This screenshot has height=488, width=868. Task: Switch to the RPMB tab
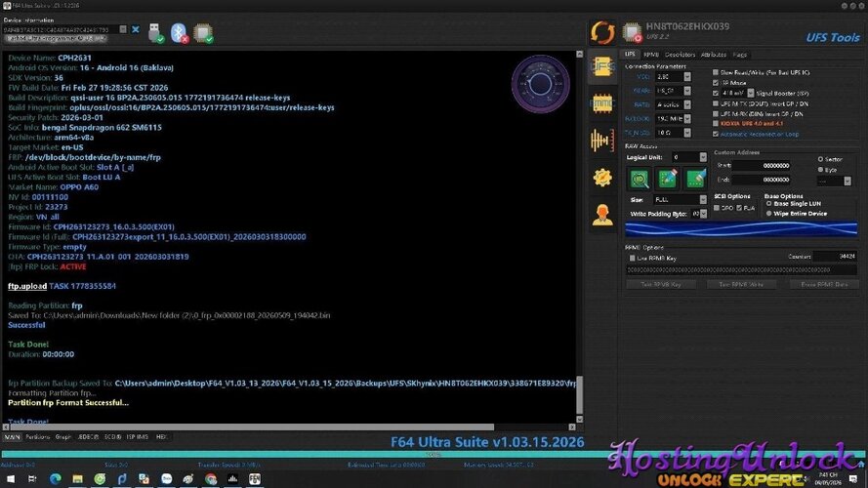point(651,55)
